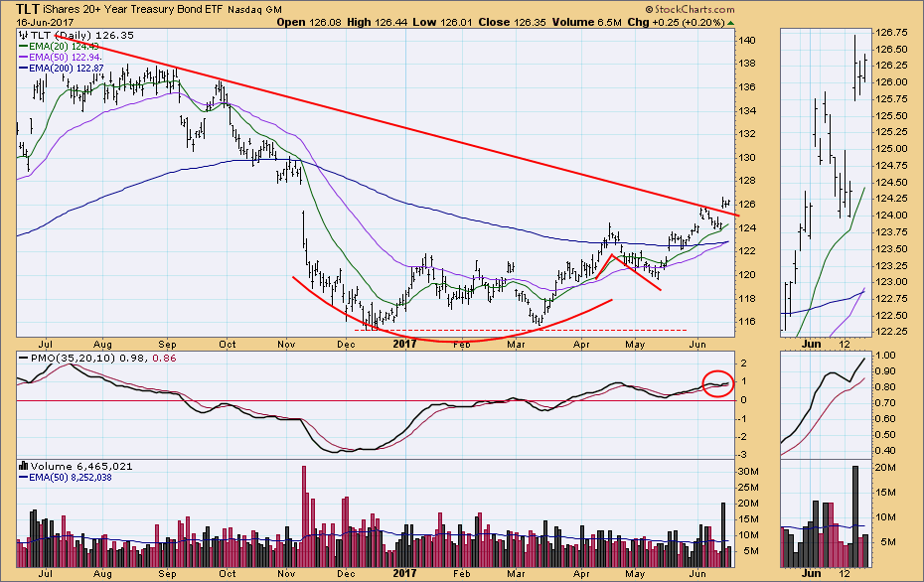
Task: Click the 'Volume 6,465,021' panel label
Action: pyautogui.click(x=81, y=466)
